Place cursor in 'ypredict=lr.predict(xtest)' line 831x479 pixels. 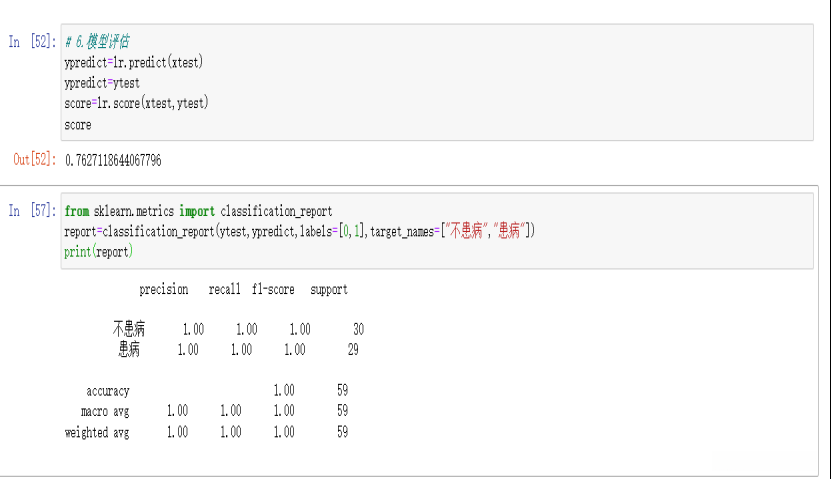click(133, 62)
